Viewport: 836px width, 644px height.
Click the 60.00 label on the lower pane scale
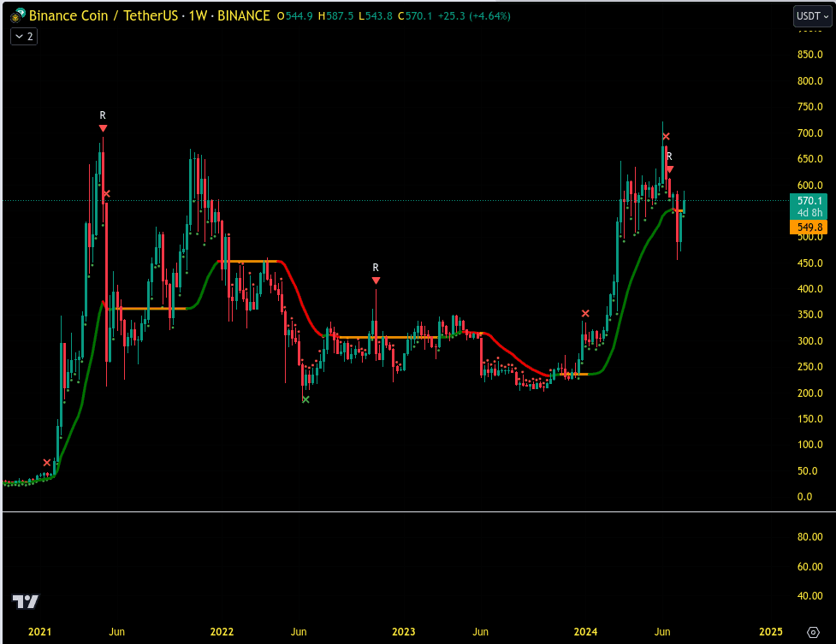[x=809, y=567]
